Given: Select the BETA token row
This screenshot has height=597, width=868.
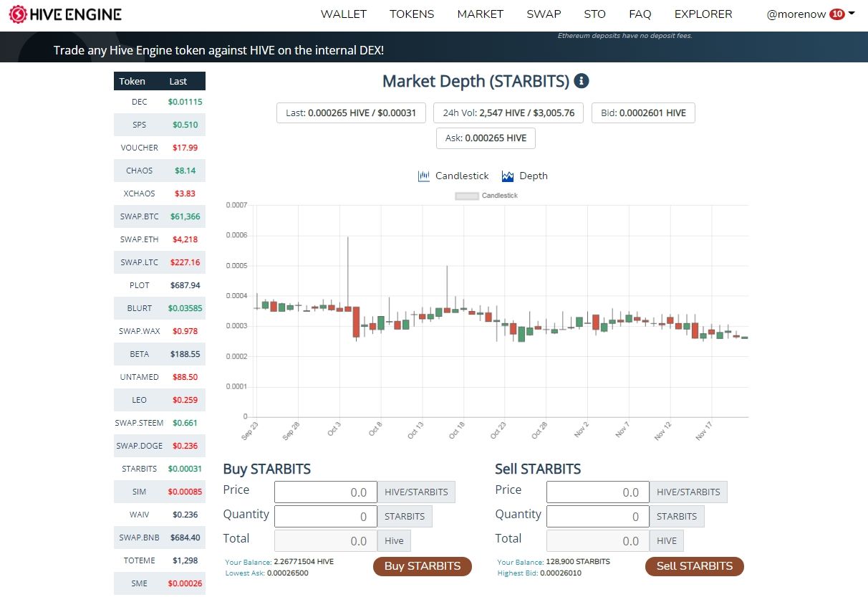Looking at the screenshot, I should [x=160, y=354].
